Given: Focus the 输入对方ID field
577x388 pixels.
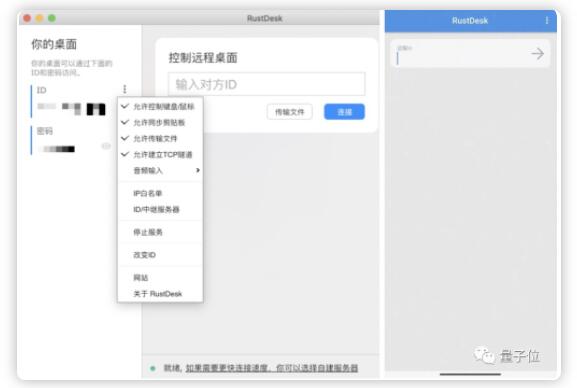Looking at the screenshot, I should 267,84.
